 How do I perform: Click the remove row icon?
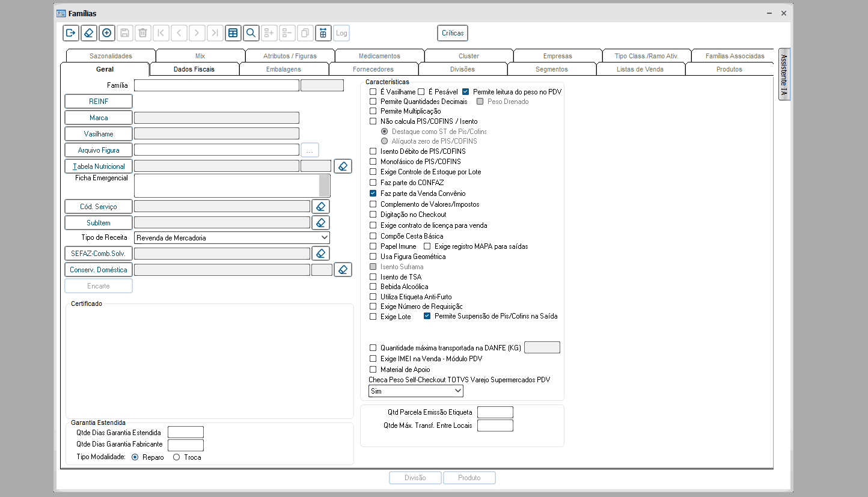tap(287, 33)
